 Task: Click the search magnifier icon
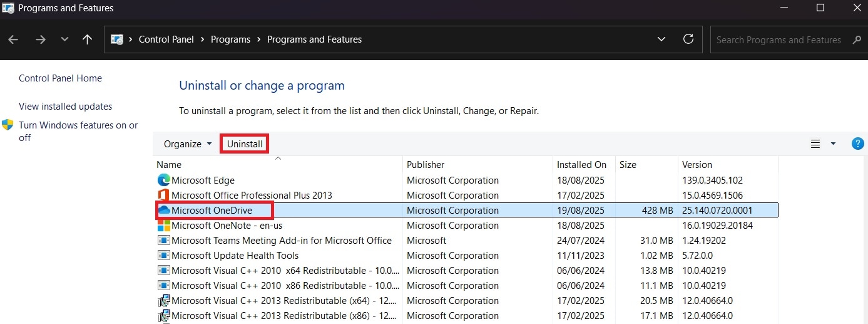(857, 40)
